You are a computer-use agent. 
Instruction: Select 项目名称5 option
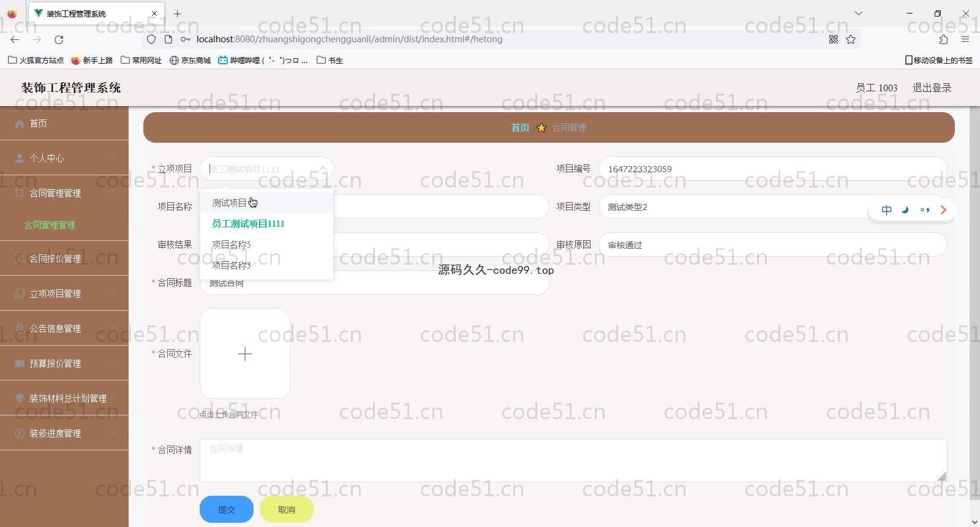click(266, 245)
